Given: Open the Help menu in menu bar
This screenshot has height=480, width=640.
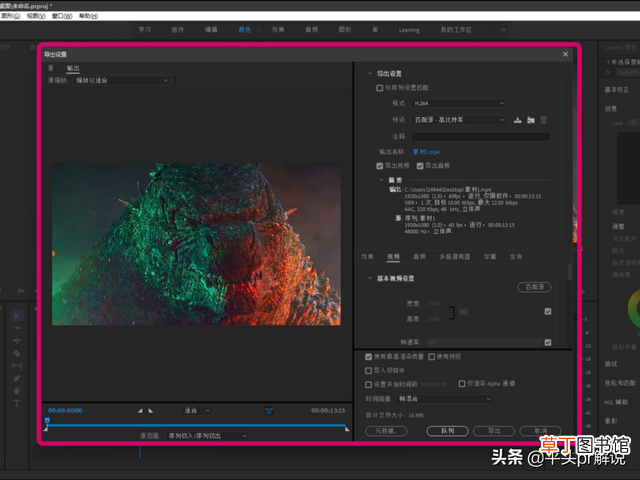Looking at the screenshot, I should pyautogui.click(x=88, y=16).
